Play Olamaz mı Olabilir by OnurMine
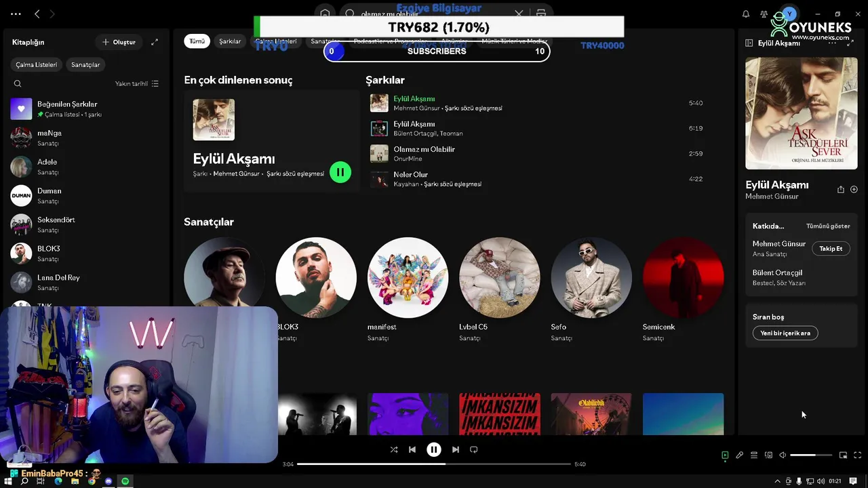This screenshot has height=488, width=868. point(539,153)
